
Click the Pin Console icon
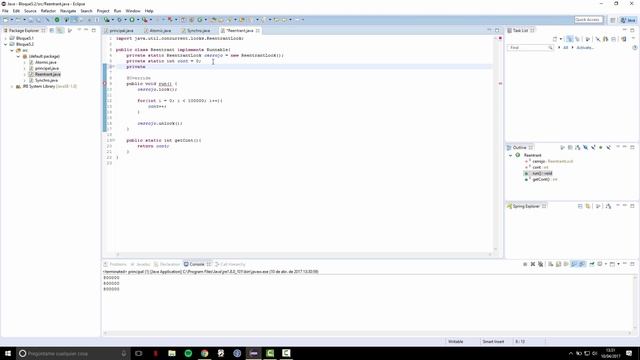[592, 264]
